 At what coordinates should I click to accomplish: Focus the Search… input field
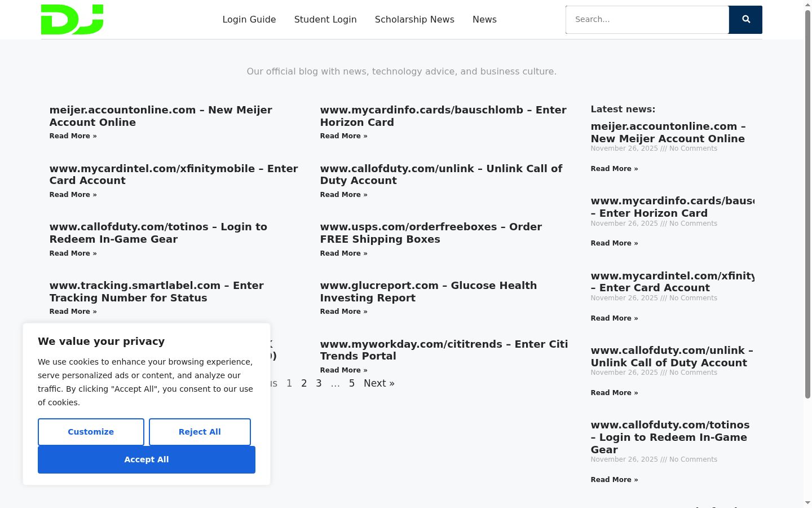(x=647, y=20)
